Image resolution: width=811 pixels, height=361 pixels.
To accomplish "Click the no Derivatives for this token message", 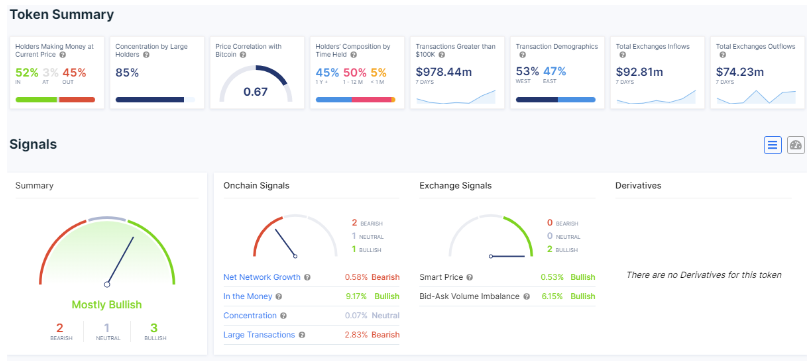I will [x=704, y=275].
